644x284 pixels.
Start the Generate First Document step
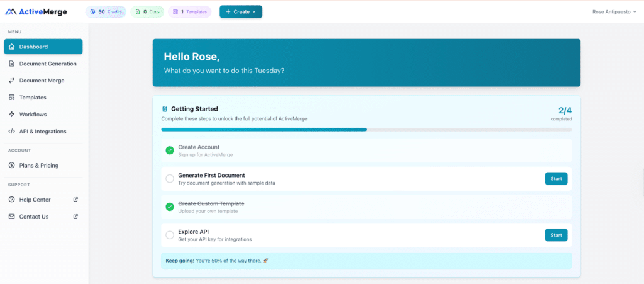556,179
